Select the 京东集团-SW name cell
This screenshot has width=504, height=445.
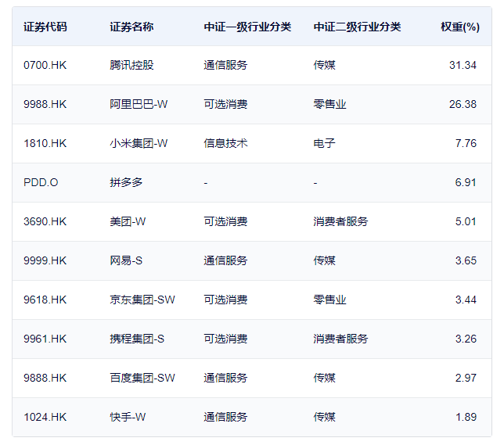[142, 300]
